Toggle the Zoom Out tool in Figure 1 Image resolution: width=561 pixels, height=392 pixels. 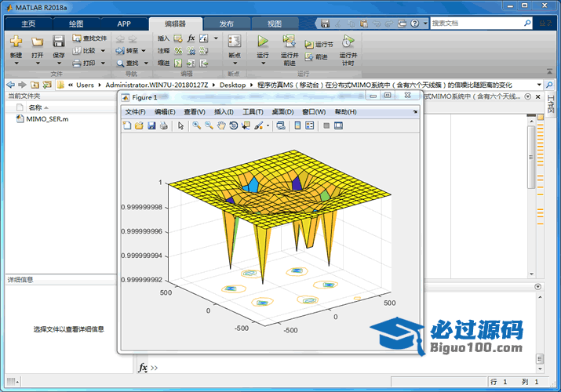coord(209,125)
